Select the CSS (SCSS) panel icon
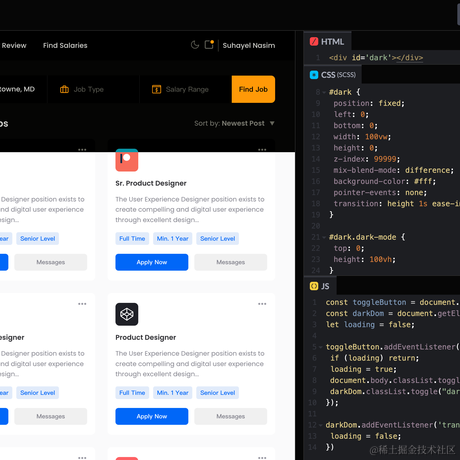 (314, 75)
